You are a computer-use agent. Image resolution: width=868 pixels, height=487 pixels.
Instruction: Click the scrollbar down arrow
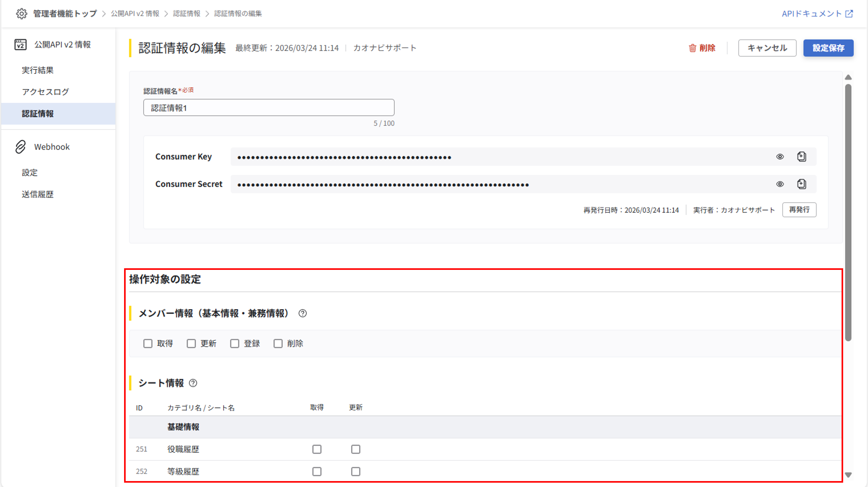coord(848,475)
